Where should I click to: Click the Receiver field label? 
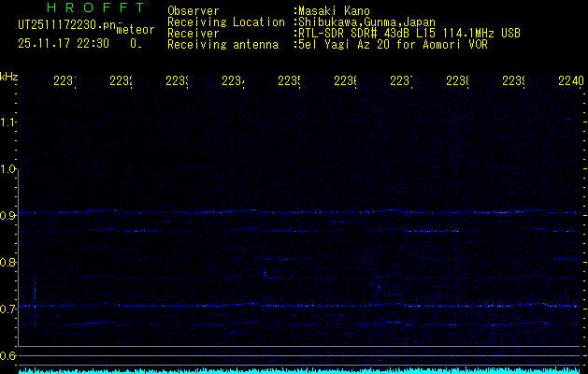[x=192, y=33]
